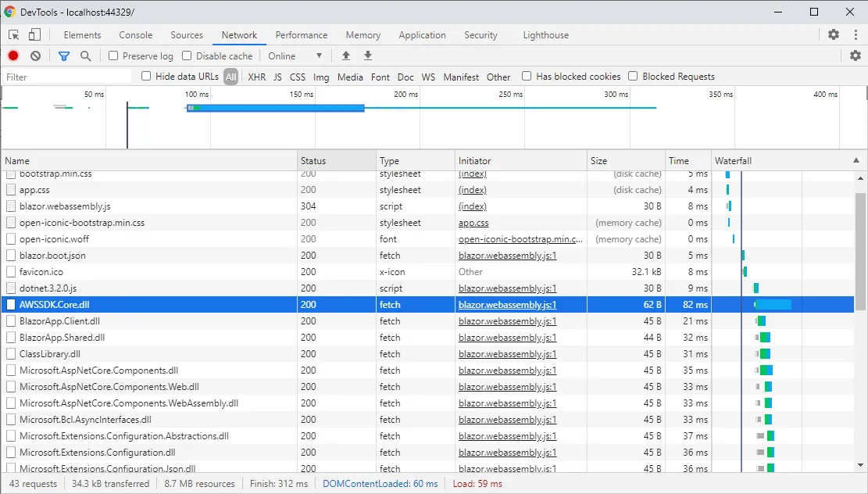Toggle device toolbar icon
The height and width of the screenshot is (494, 868).
click(x=34, y=35)
